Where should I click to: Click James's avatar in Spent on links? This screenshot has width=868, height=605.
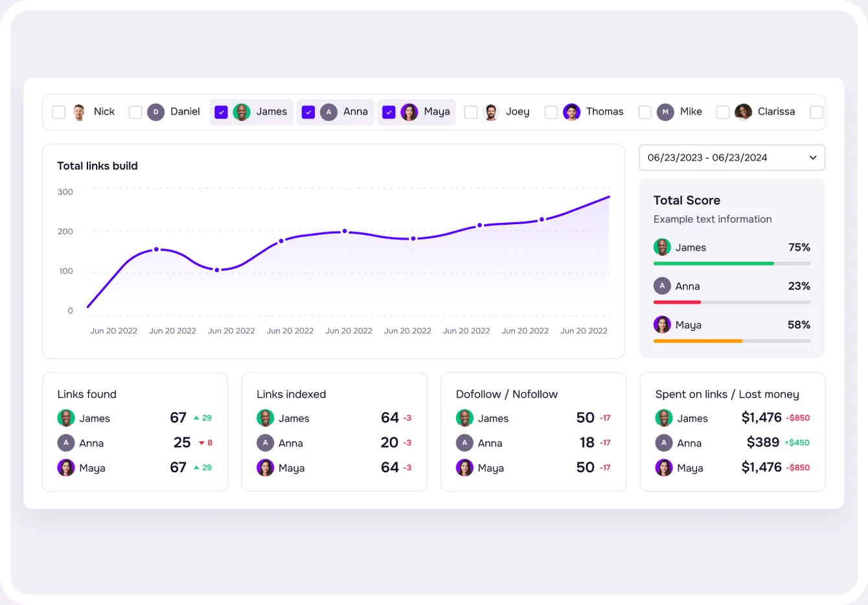click(x=664, y=418)
